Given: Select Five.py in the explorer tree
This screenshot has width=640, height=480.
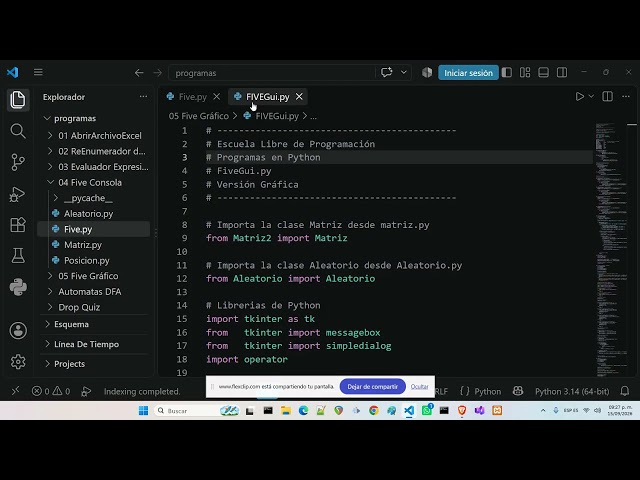Looking at the screenshot, I should [93, 229].
